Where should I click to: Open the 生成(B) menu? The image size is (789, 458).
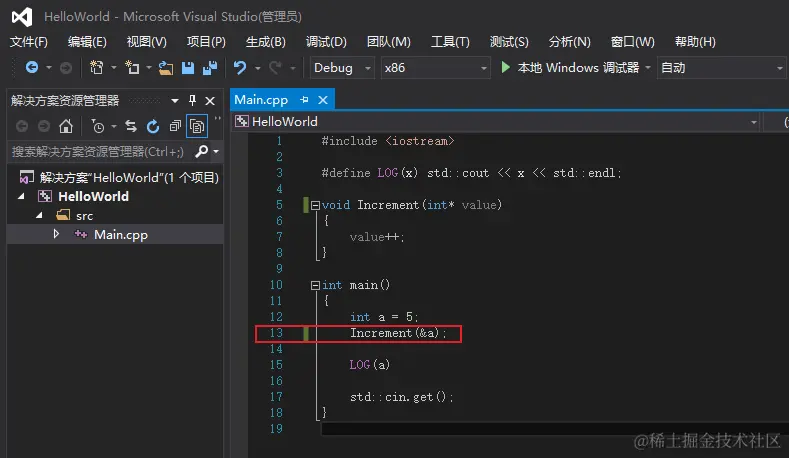click(x=266, y=42)
